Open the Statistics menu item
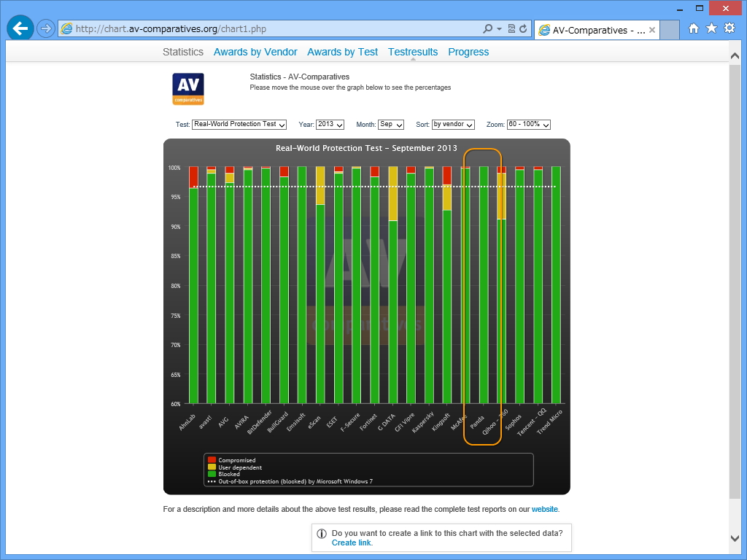The width and height of the screenshot is (747, 560). (183, 52)
